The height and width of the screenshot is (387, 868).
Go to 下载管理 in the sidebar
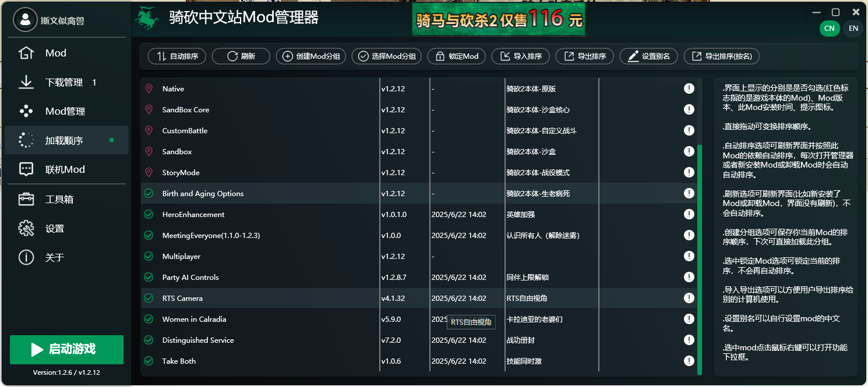[65, 82]
